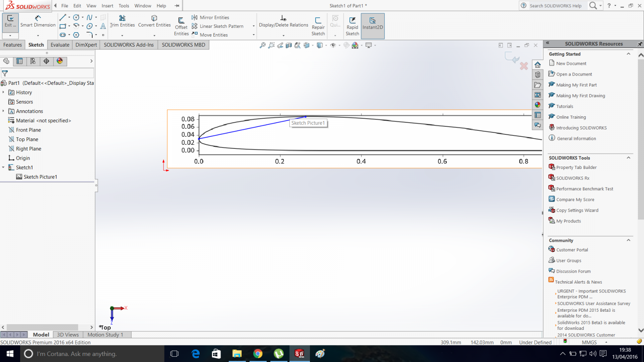Open the Motion Study 1 tab
Image resolution: width=644 pixels, height=362 pixels.
pos(105,335)
